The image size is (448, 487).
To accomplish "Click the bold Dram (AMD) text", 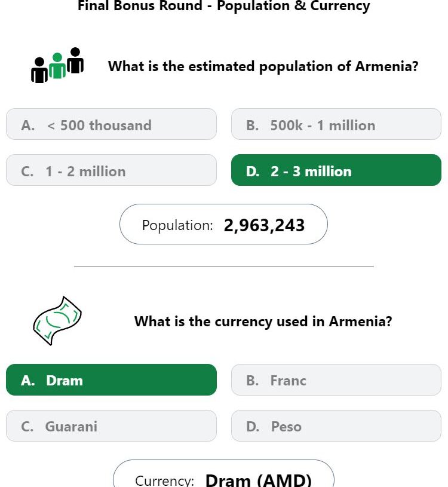I will 258,480.
